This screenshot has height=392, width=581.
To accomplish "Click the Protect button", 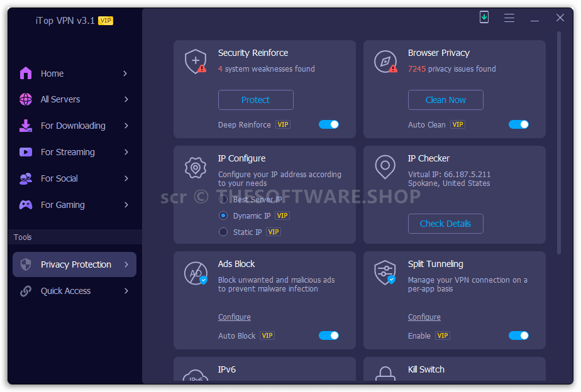I will click(256, 100).
